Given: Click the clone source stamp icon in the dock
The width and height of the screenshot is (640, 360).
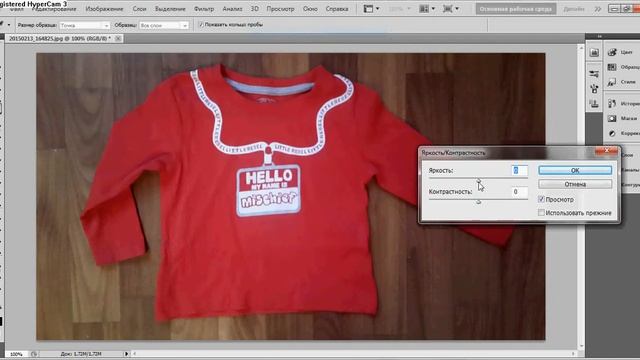Looking at the screenshot, I should coord(594,104).
